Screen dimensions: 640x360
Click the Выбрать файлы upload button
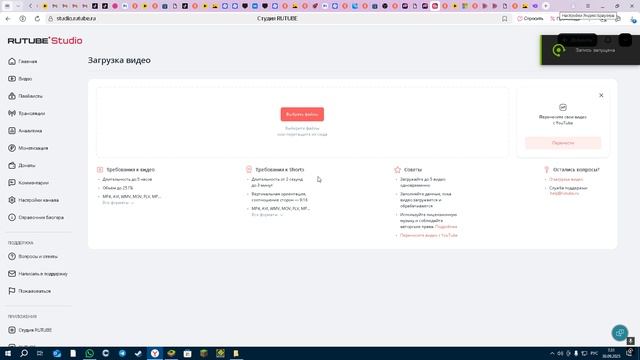point(302,114)
